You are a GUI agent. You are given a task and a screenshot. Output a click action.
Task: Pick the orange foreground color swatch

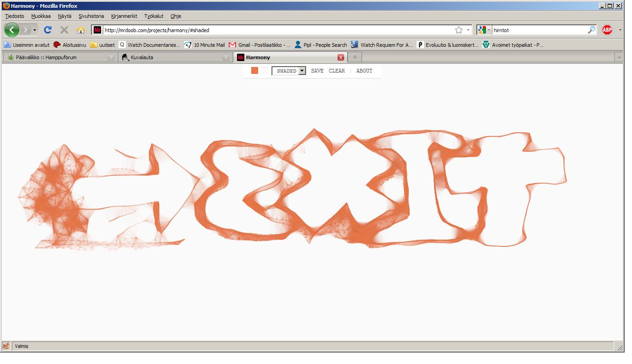point(254,70)
